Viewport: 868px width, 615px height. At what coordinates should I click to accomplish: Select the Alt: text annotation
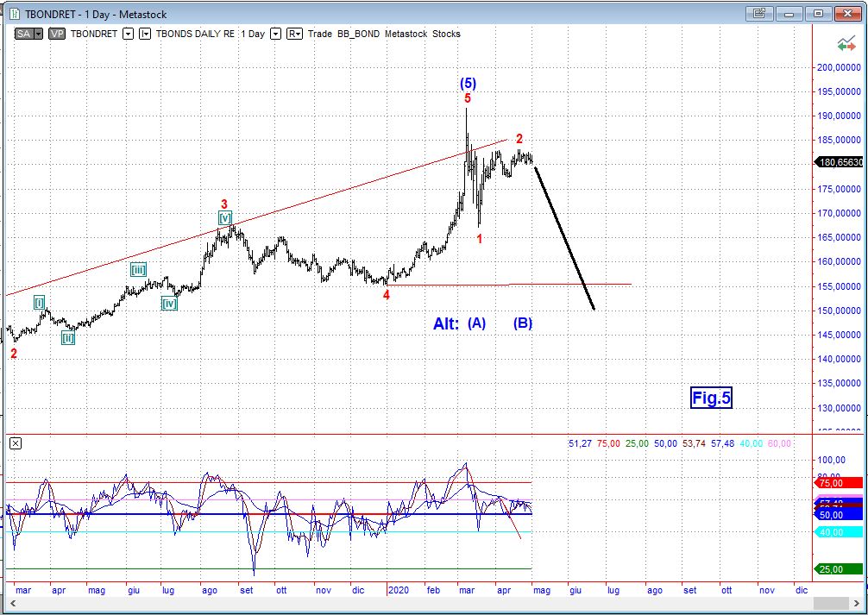click(x=445, y=323)
